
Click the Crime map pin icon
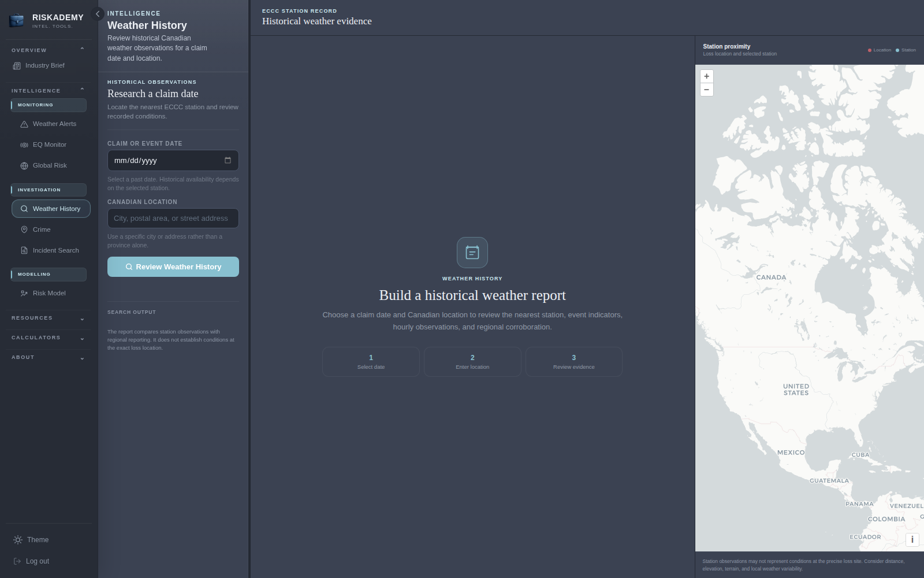(24, 229)
